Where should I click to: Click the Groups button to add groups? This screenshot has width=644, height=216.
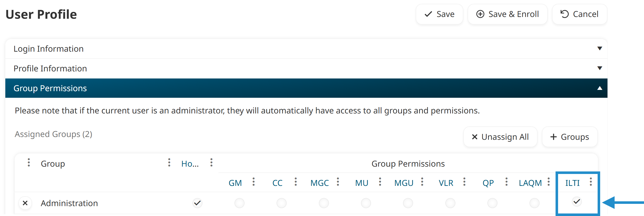point(569,137)
